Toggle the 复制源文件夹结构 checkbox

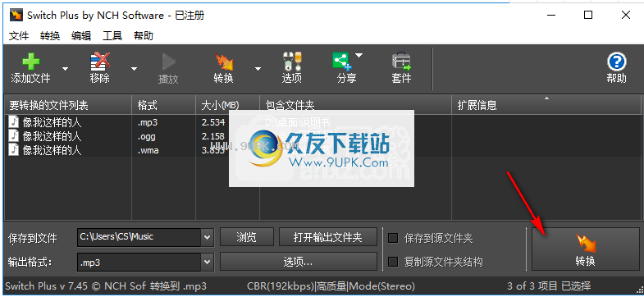point(393,262)
